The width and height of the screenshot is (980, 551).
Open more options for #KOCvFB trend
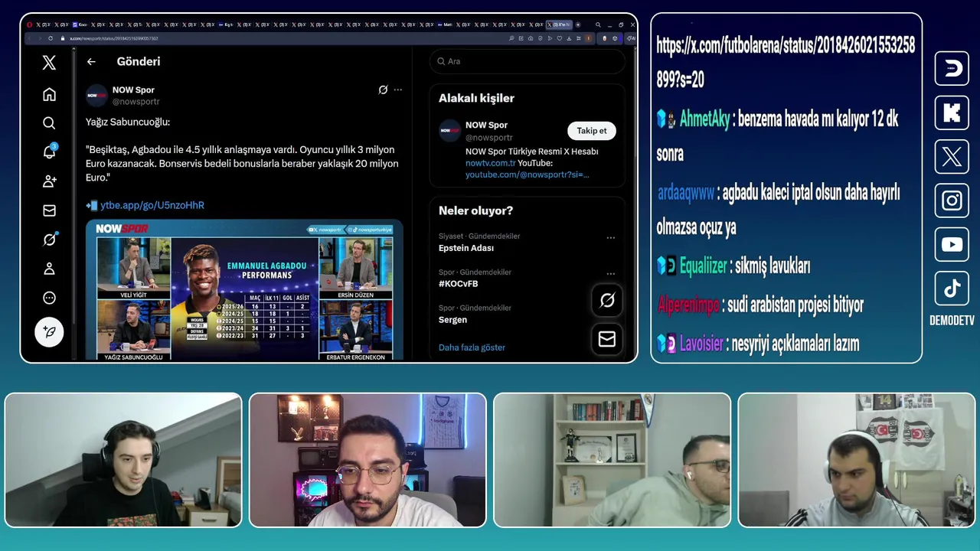(x=611, y=273)
